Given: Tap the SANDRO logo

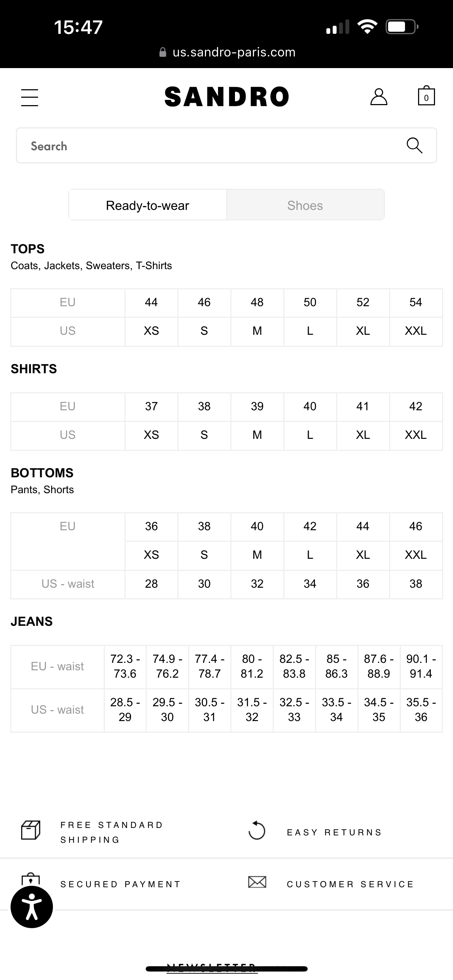Looking at the screenshot, I should pyautogui.click(x=227, y=97).
